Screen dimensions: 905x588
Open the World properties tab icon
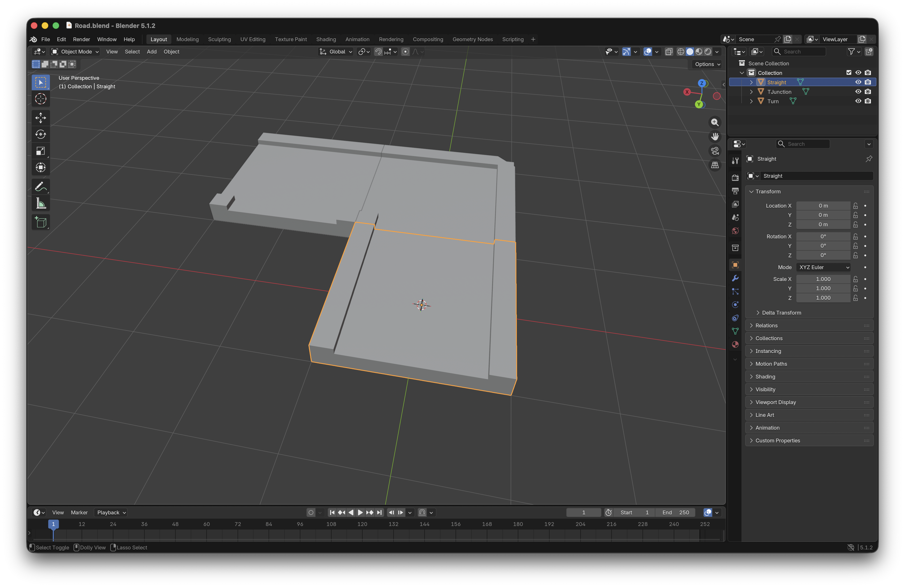735,231
